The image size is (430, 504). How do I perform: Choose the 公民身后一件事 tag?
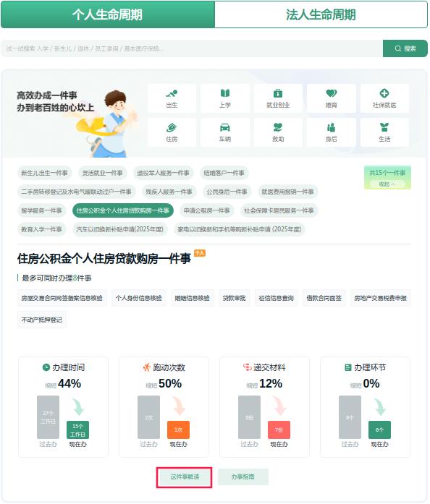point(227,192)
